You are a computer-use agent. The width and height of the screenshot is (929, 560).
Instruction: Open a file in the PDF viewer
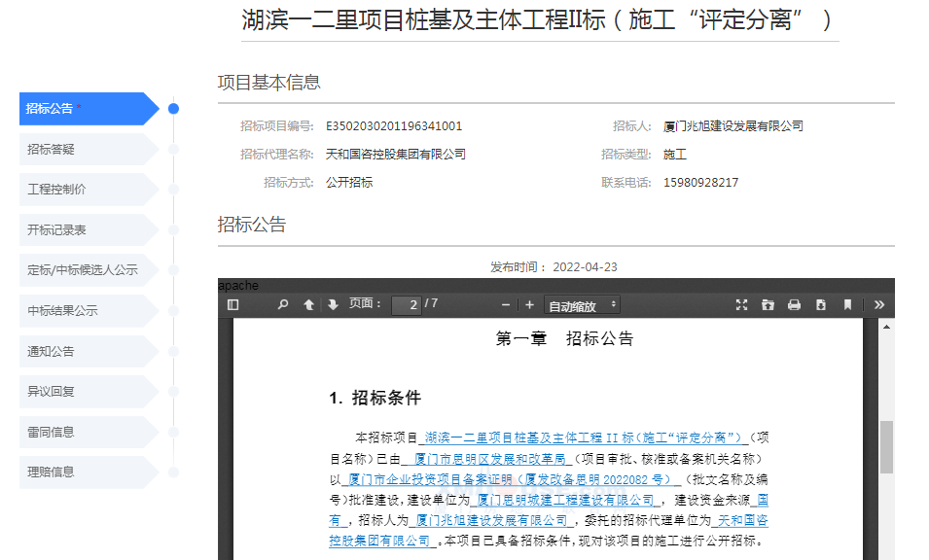[x=768, y=305]
